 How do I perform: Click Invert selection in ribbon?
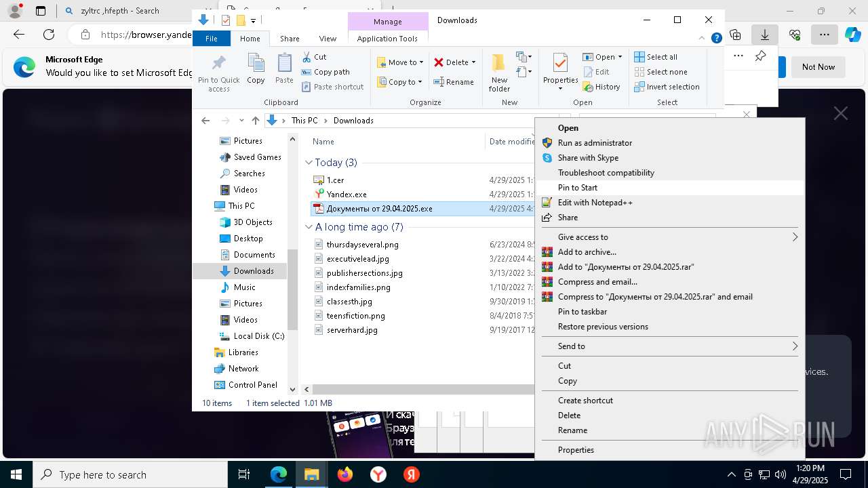point(667,87)
